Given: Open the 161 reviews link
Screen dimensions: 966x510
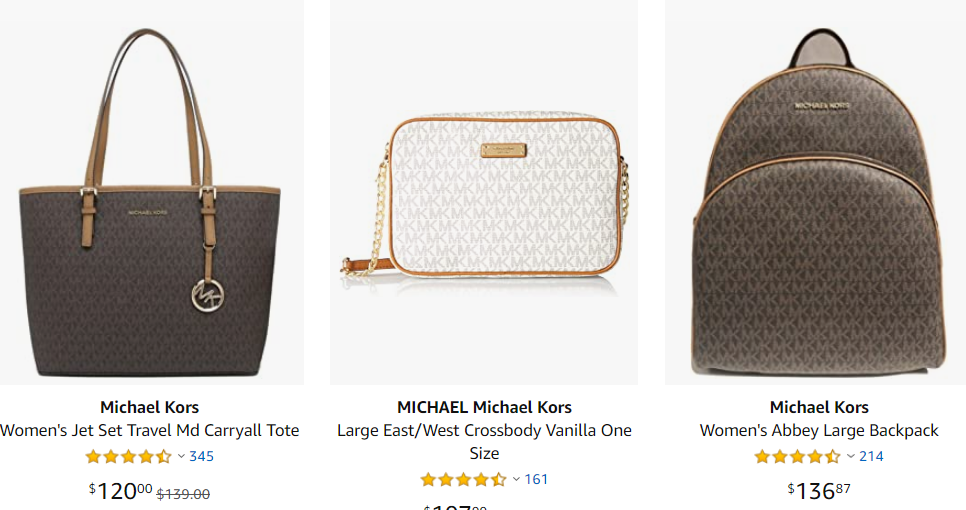Looking at the screenshot, I should click(x=536, y=480).
